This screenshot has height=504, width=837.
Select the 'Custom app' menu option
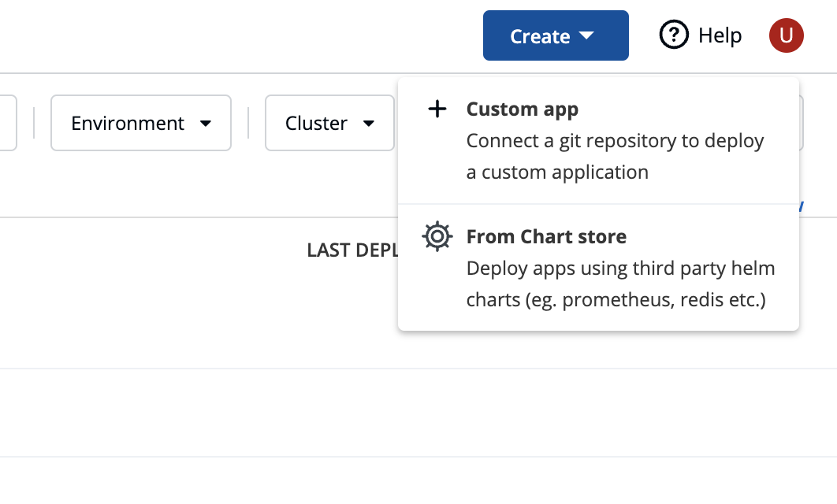click(x=522, y=109)
